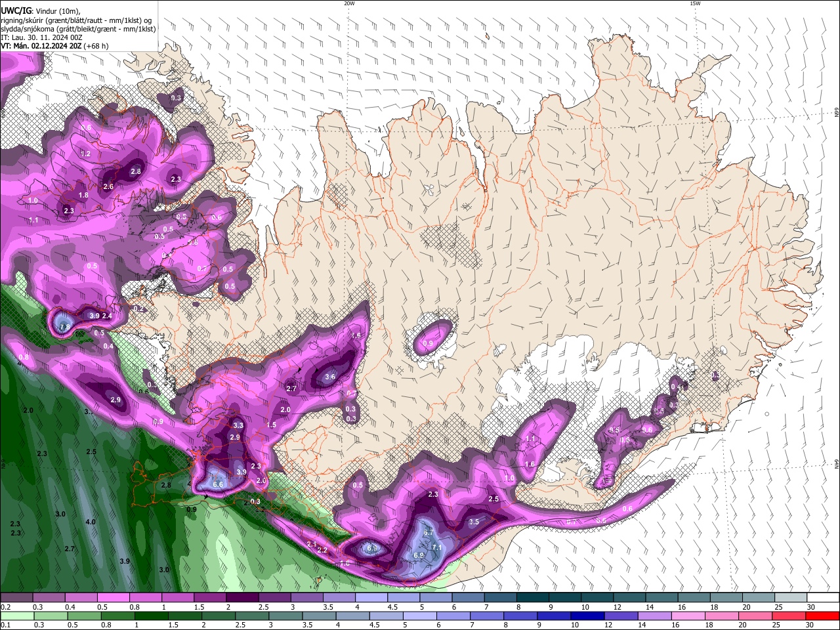
Task: Click the 1.2 value in the northwest
Action: pyautogui.click(x=85, y=154)
